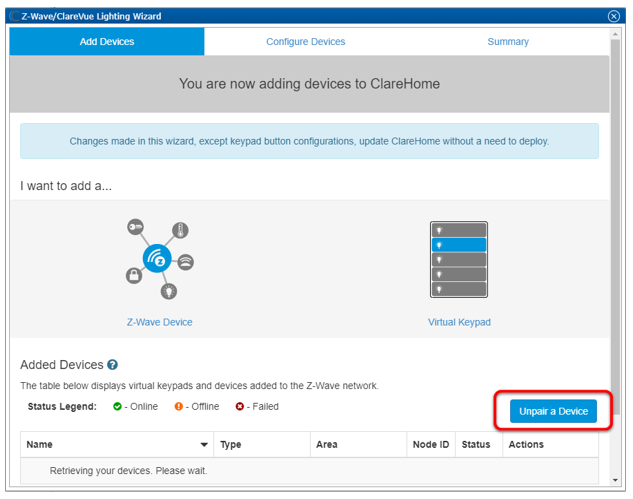Click the Virtual Keypad link
The height and width of the screenshot is (499, 633).
point(459,322)
